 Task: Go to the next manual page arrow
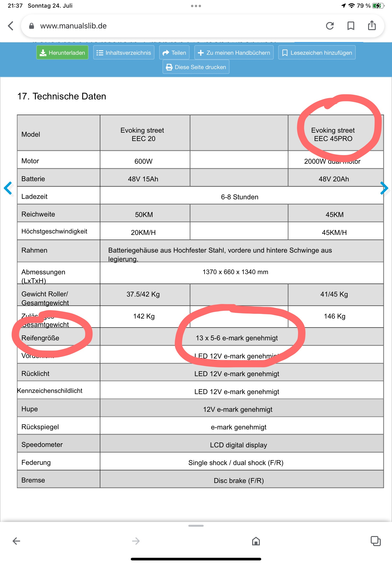[x=384, y=188]
